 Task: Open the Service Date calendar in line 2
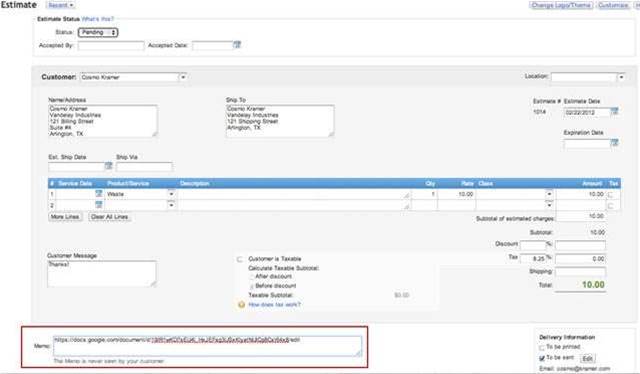click(99, 205)
